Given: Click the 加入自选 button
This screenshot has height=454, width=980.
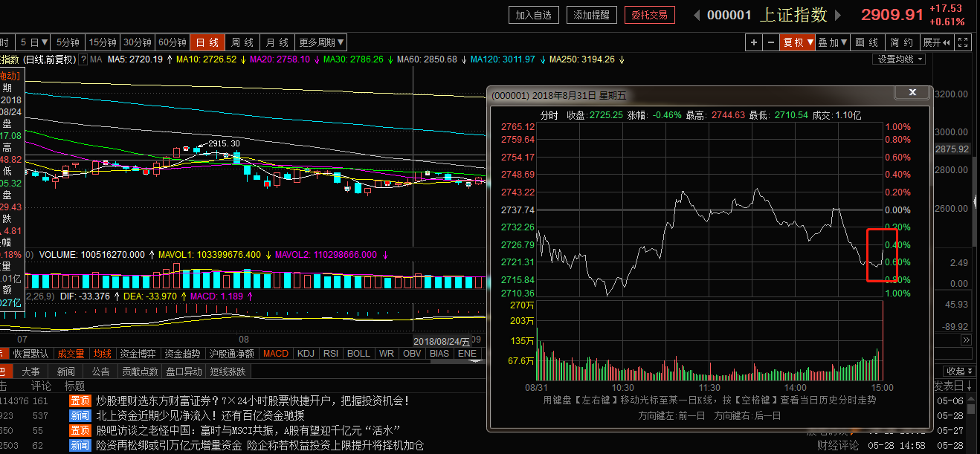Looking at the screenshot, I should pyautogui.click(x=534, y=15).
